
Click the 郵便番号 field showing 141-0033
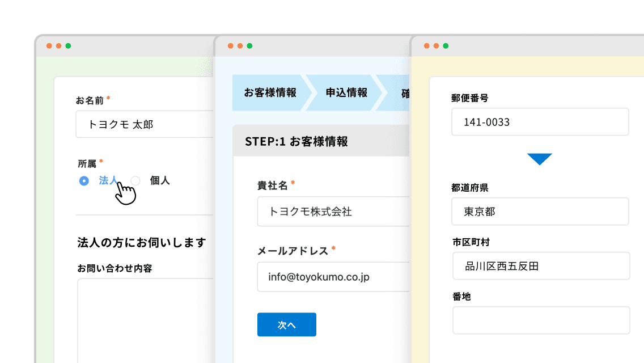point(540,122)
